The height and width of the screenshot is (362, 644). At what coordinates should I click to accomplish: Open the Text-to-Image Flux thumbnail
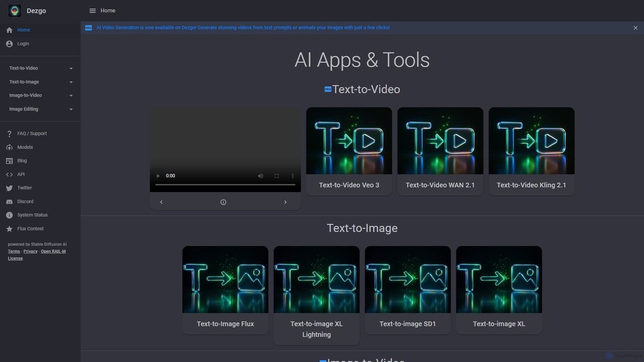click(225, 280)
